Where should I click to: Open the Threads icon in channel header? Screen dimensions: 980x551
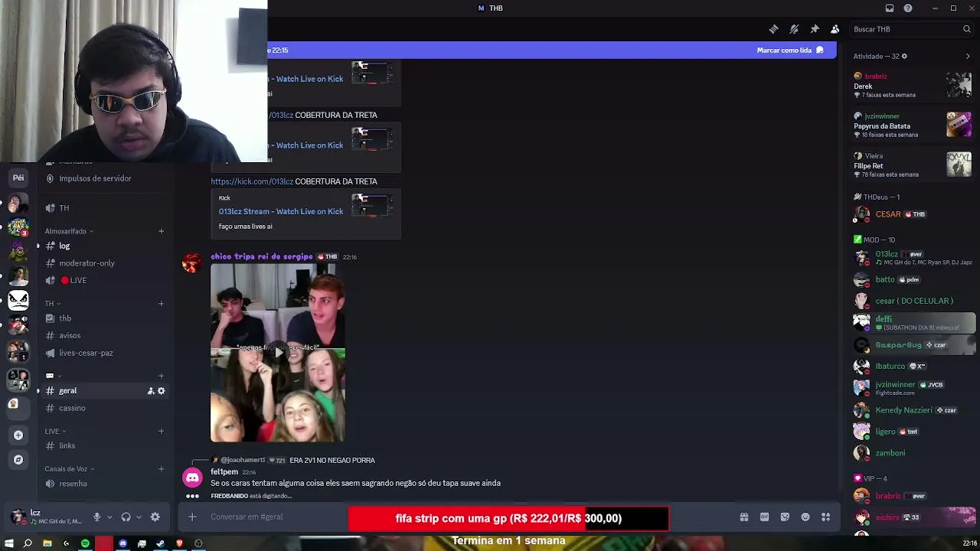pos(773,29)
